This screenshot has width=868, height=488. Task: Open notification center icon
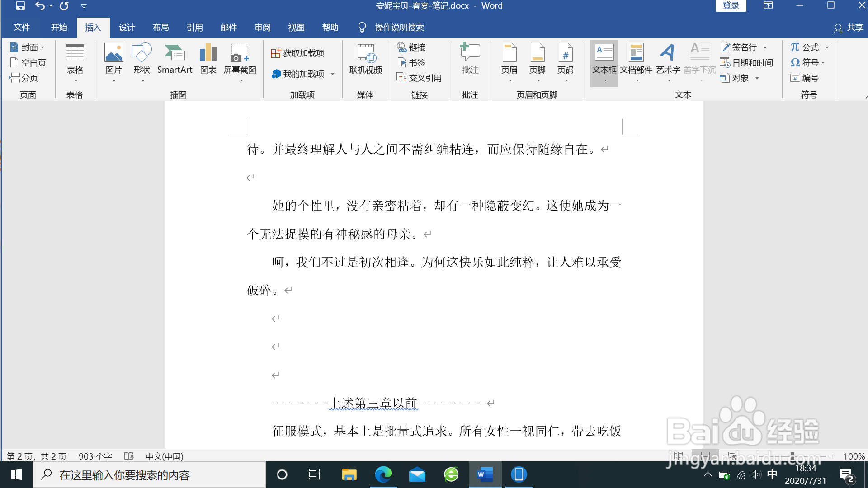846,475
